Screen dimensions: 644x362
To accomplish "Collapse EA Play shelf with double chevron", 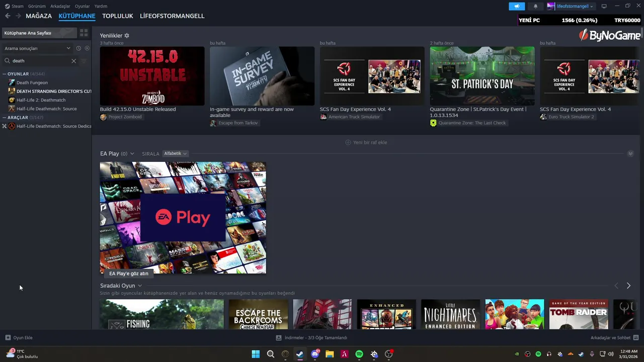I will click(x=630, y=153).
